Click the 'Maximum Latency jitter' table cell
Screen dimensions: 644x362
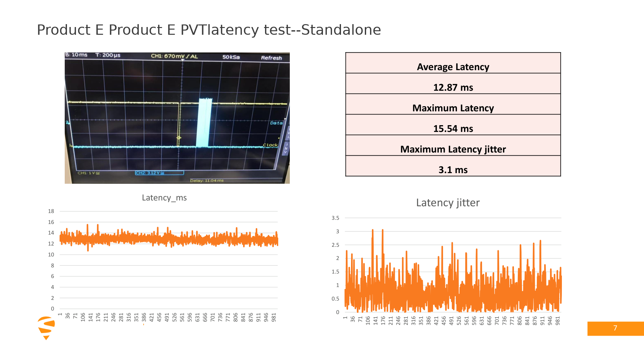453,145
